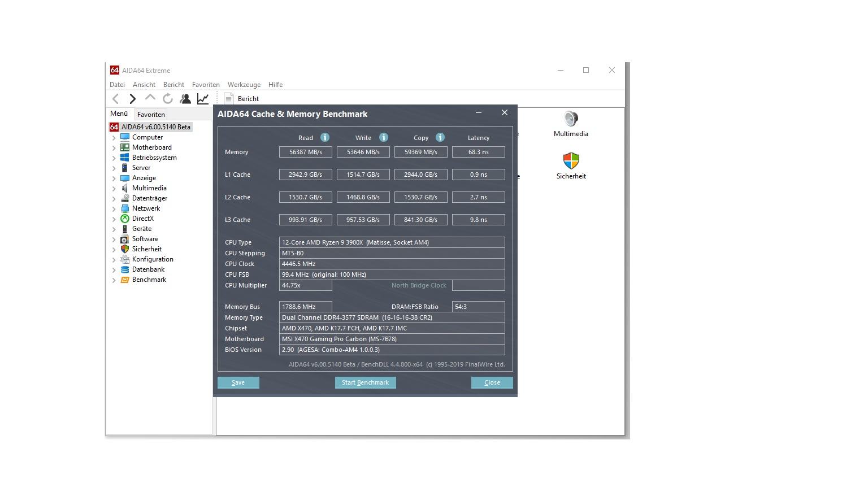Expand the Server tree node
This screenshot has height=488, width=868.
[114, 168]
